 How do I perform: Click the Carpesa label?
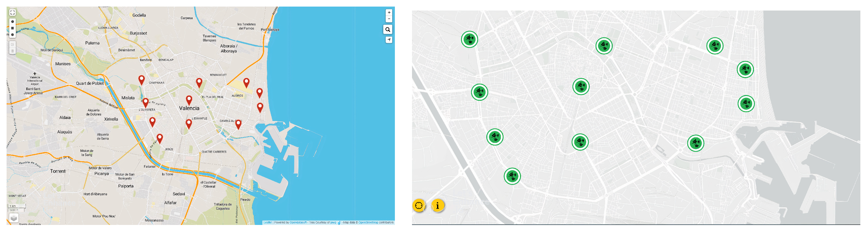187,18
